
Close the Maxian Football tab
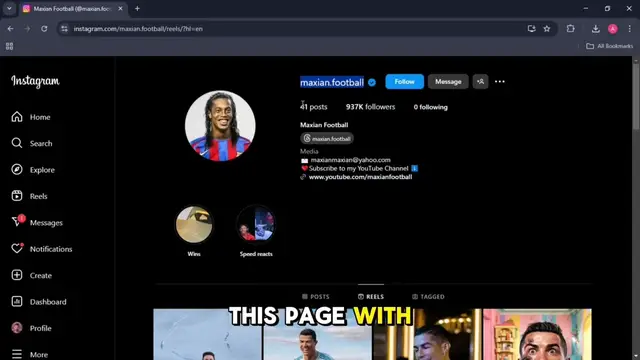tap(120, 9)
